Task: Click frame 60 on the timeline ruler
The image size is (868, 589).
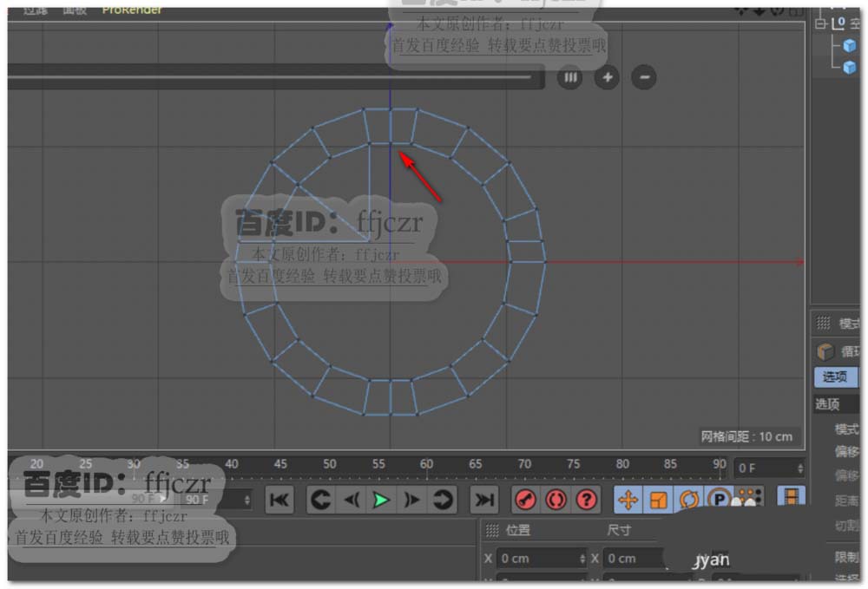Action: click(426, 464)
